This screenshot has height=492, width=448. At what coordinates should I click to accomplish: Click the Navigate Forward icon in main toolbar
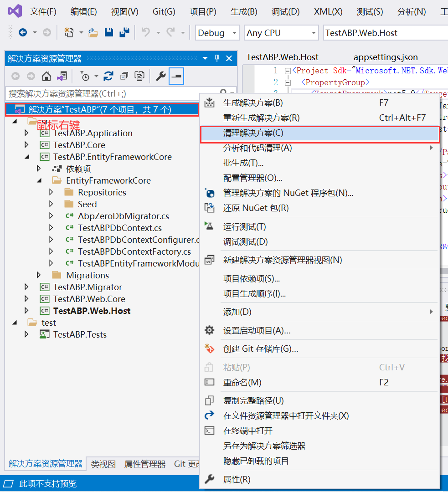(x=47, y=33)
